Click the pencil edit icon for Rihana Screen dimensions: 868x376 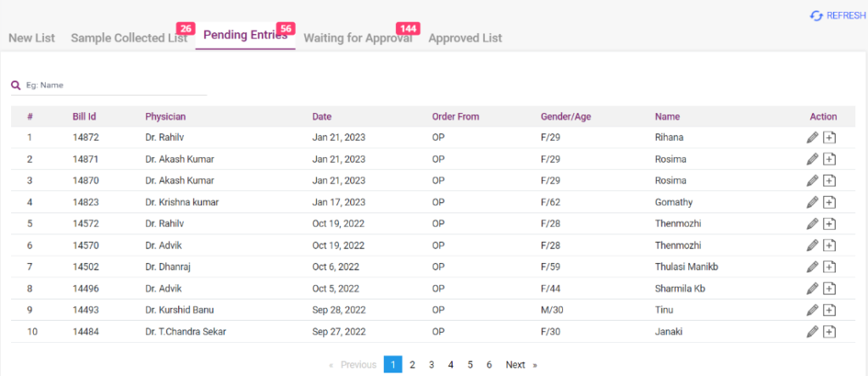812,137
